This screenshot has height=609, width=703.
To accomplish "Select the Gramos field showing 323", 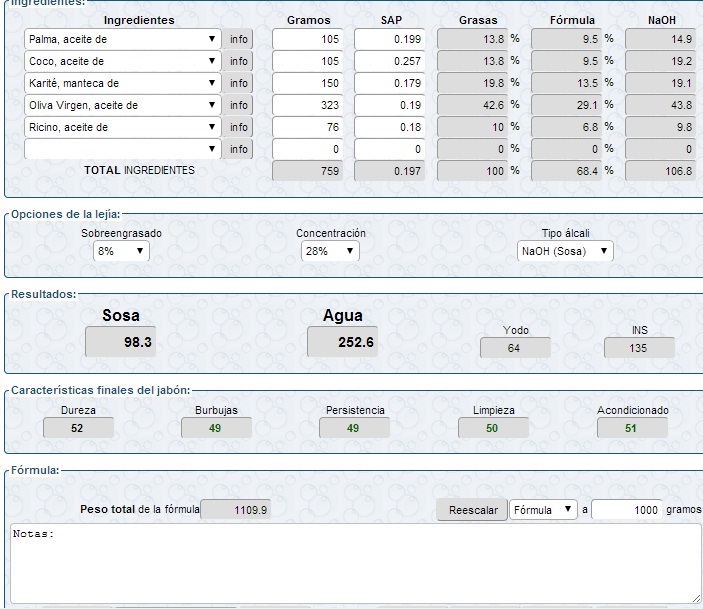I will [308, 105].
